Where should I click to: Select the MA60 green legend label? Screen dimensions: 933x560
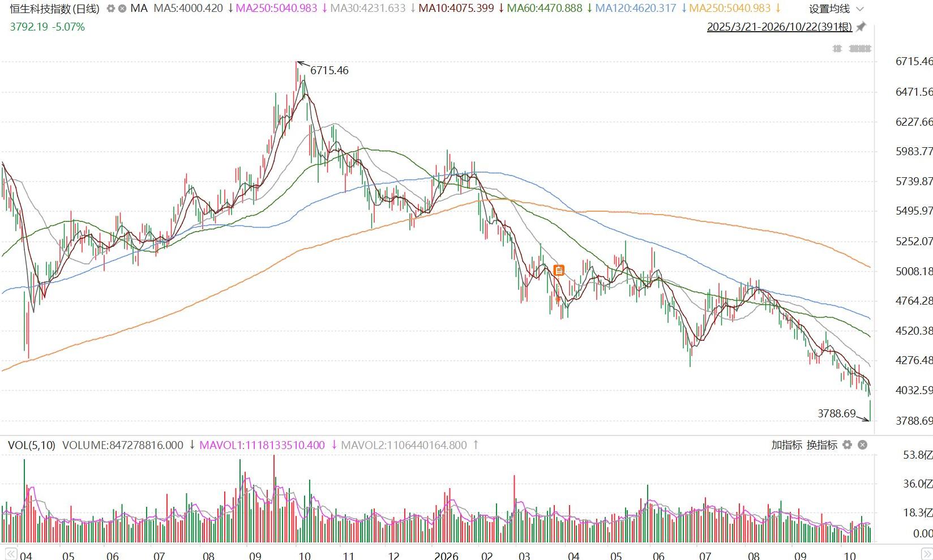(x=545, y=8)
